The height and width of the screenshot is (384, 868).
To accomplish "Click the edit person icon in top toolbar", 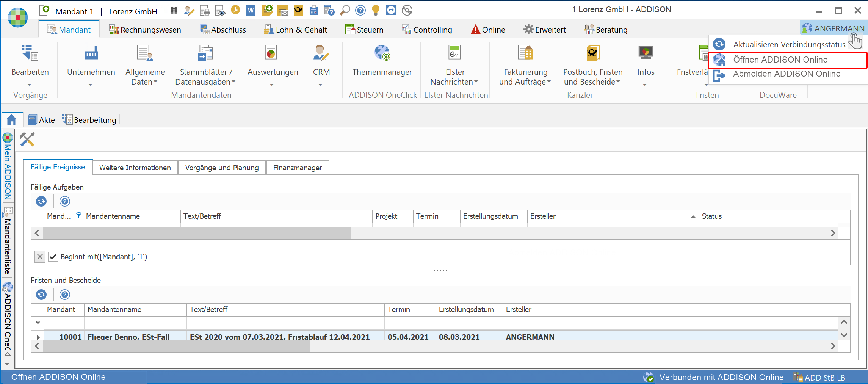I will pyautogui.click(x=189, y=11).
